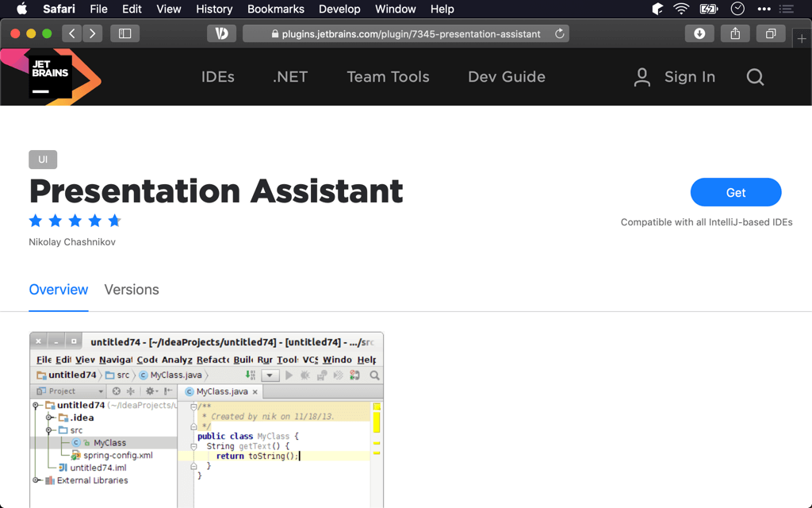The image size is (812, 508).
Task: Open the IDEs navigation menu
Action: tap(217, 77)
